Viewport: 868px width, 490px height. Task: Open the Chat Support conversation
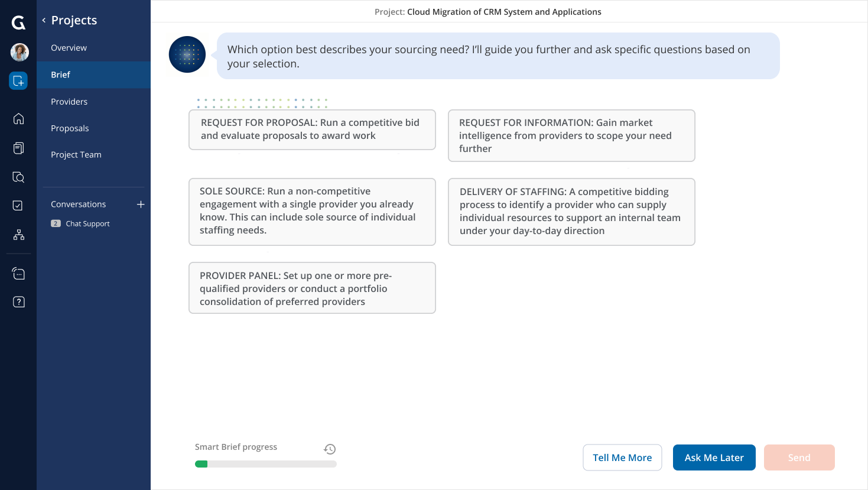pyautogui.click(x=87, y=223)
